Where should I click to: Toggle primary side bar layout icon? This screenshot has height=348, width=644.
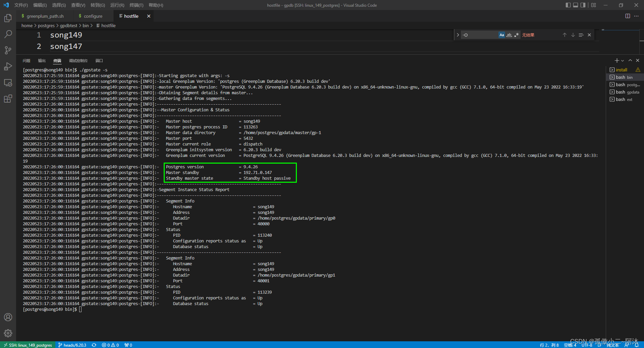click(x=568, y=5)
